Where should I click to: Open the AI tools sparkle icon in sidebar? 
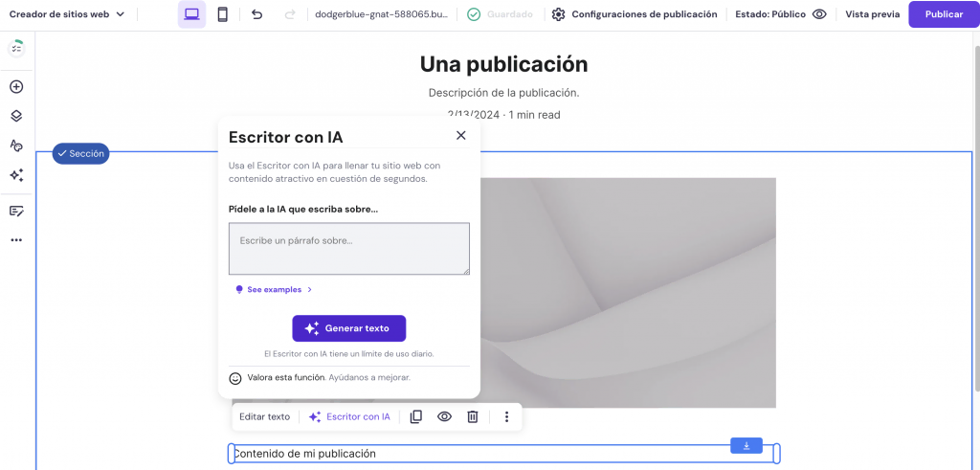pyautogui.click(x=16, y=175)
